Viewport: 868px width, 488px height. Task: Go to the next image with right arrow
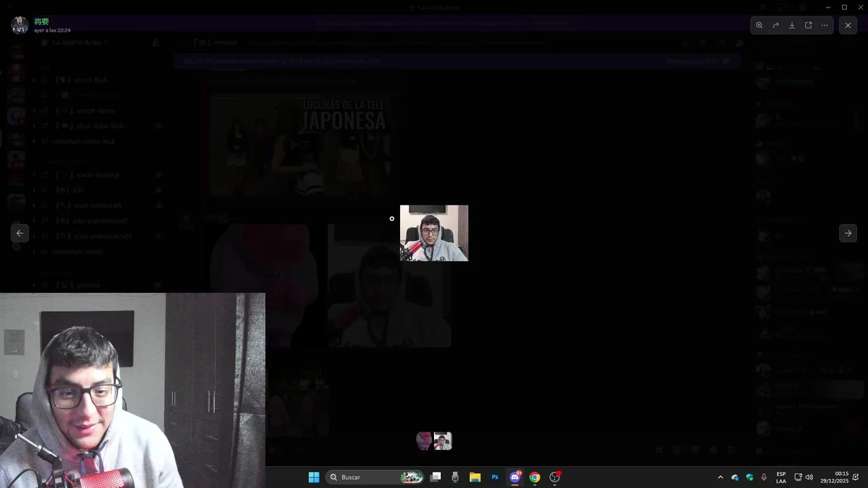848,232
